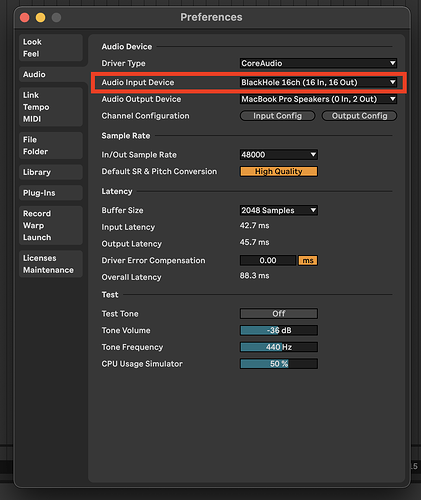421x500 pixels.
Task: Click the Default SR & Pitch Conversion label
Action: pyautogui.click(x=159, y=171)
